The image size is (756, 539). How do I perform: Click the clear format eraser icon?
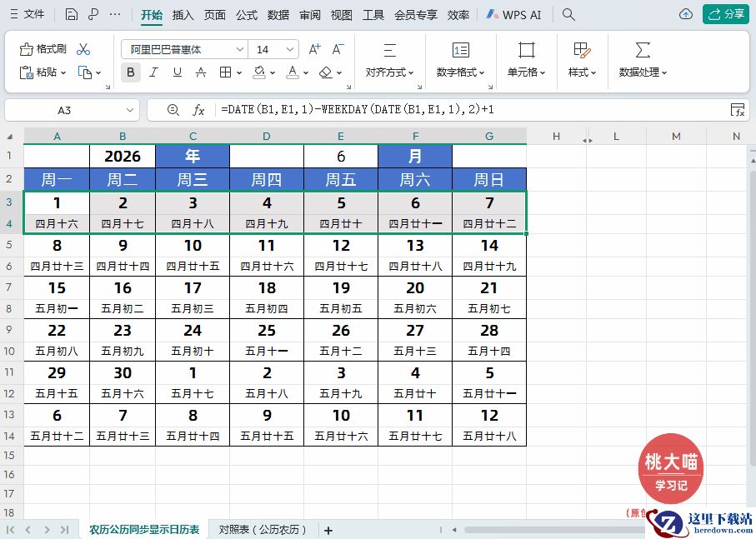(x=326, y=72)
